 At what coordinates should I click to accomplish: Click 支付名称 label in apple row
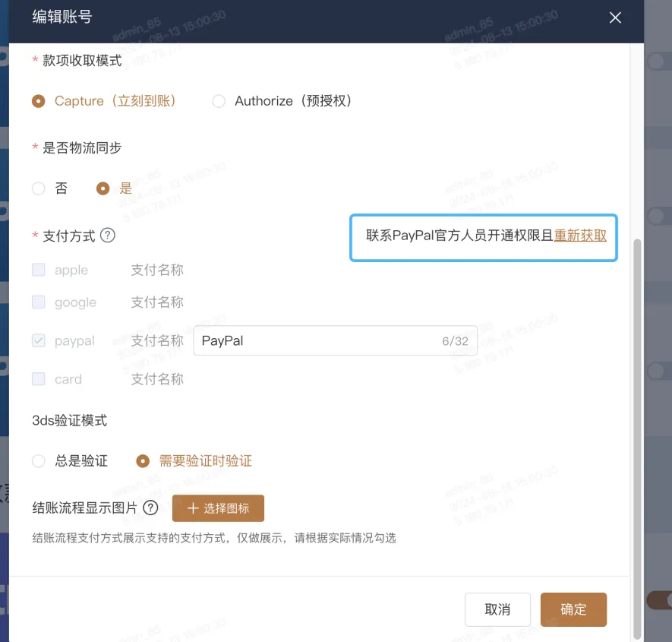pyautogui.click(x=157, y=270)
